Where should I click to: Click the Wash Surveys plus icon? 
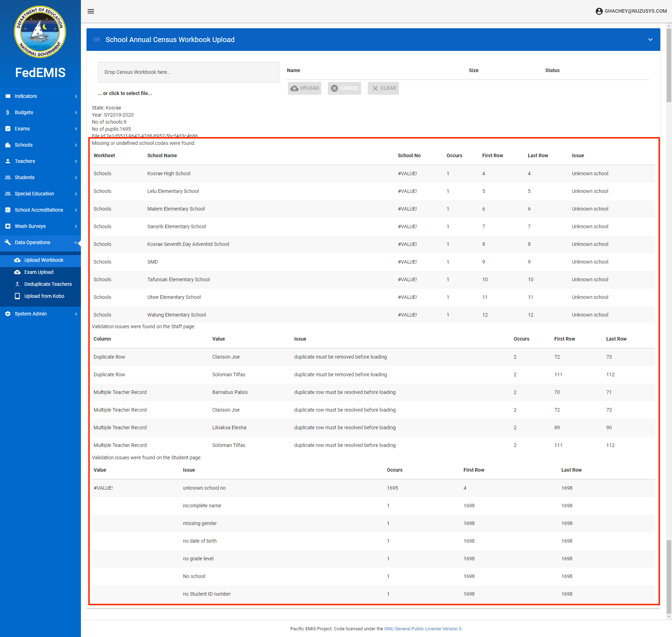8,226
